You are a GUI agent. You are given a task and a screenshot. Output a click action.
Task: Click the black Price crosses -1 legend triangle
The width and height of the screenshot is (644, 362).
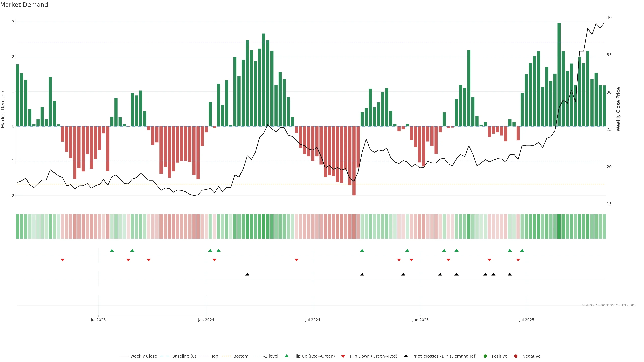[x=406, y=356]
